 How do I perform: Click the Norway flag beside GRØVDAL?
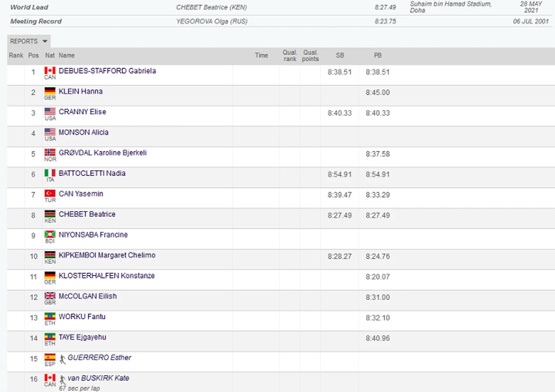click(x=50, y=153)
